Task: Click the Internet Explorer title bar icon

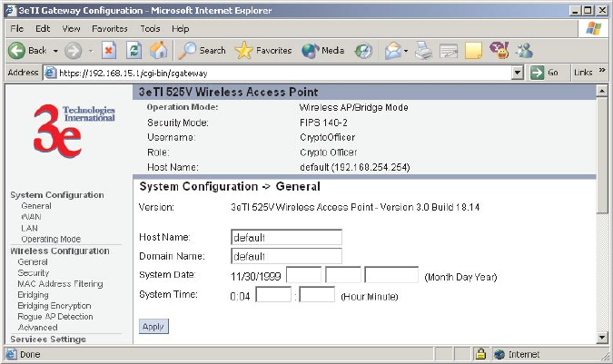Action: [11, 10]
